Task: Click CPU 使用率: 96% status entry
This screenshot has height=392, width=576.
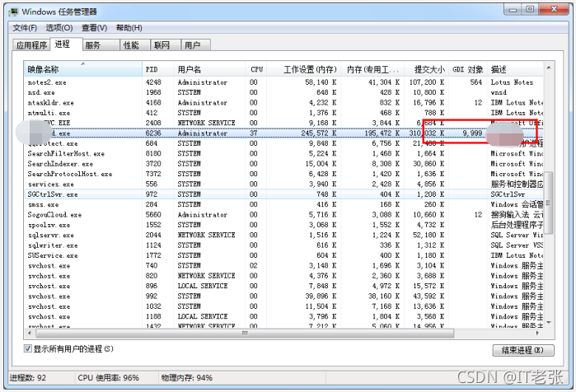Action: click(109, 378)
